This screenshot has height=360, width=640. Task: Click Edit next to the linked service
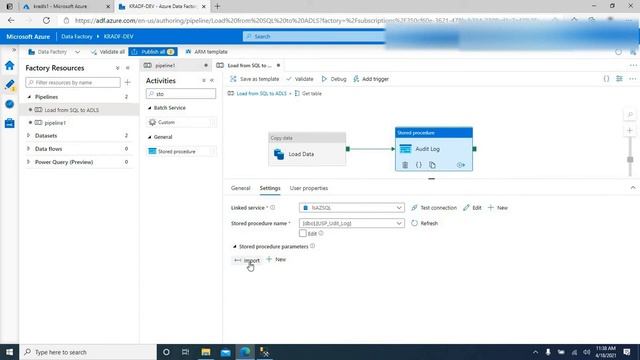click(x=472, y=208)
